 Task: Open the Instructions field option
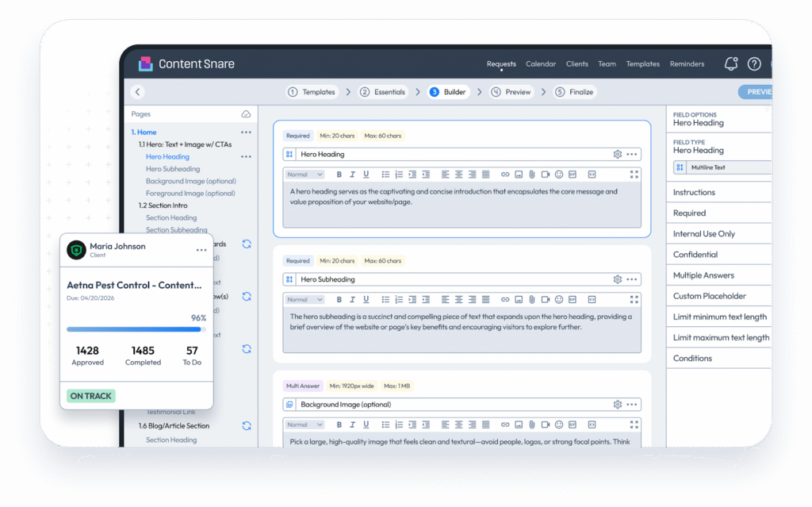coord(718,192)
